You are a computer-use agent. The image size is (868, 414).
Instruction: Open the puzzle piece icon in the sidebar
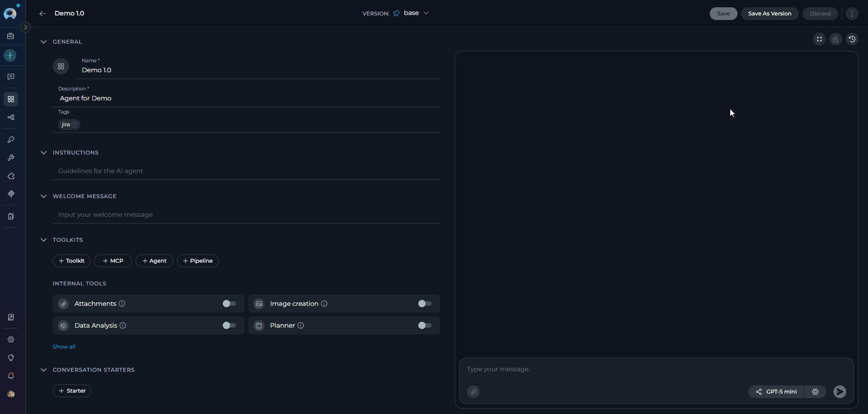click(x=11, y=176)
